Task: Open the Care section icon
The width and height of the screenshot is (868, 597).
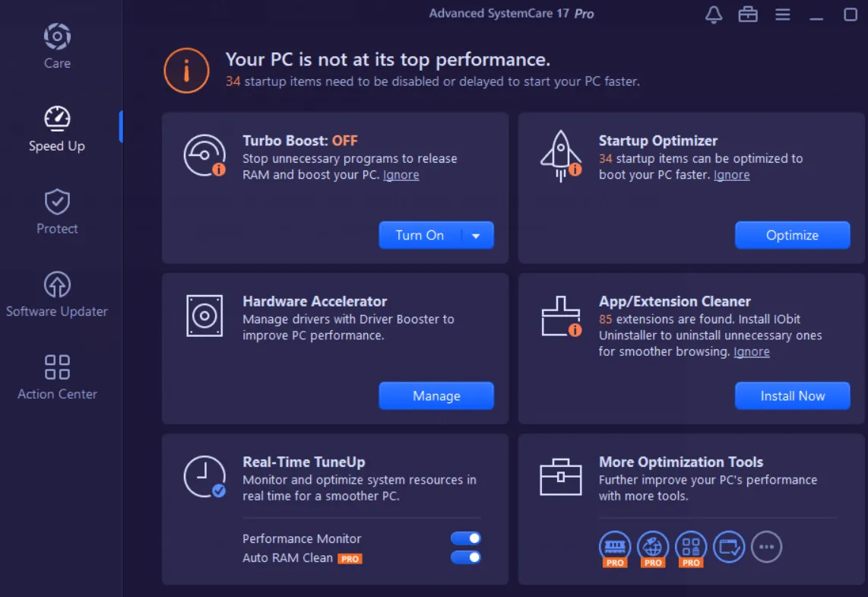Action: [x=57, y=35]
